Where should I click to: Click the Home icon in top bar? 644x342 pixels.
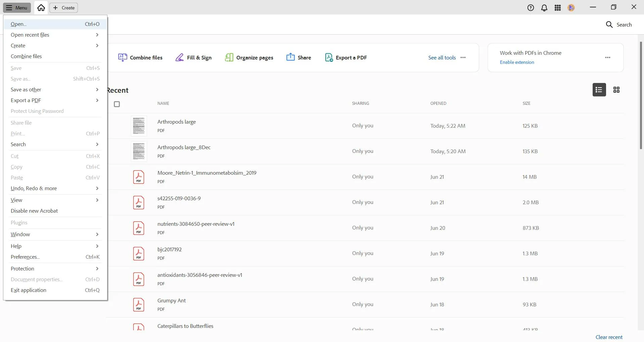pyautogui.click(x=41, y=8)
